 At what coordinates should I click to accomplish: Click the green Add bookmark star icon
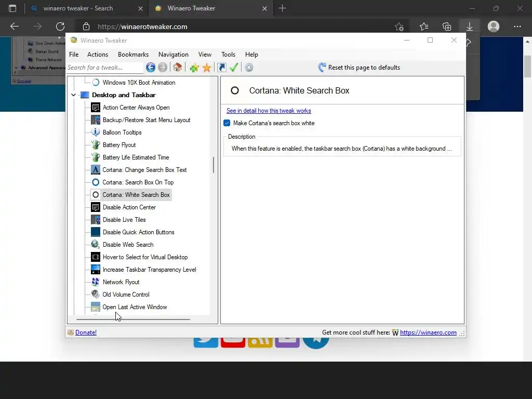coord(194,68)
